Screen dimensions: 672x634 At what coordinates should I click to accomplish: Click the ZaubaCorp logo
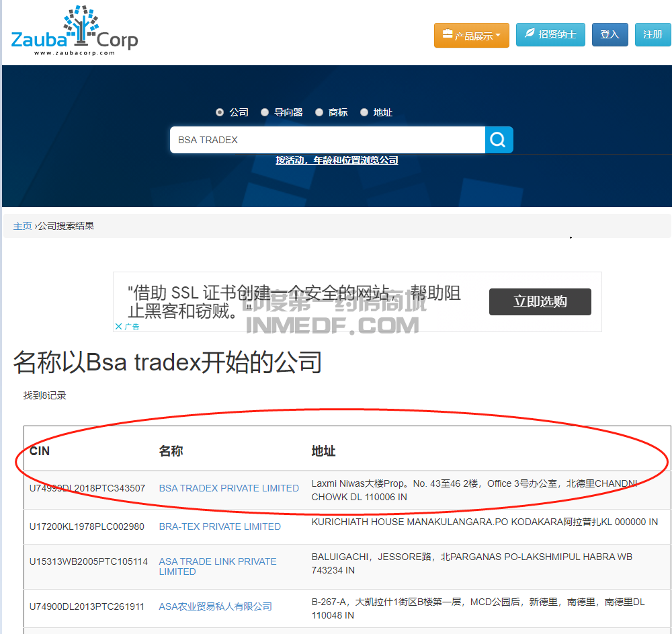click(x=74, y=31)
